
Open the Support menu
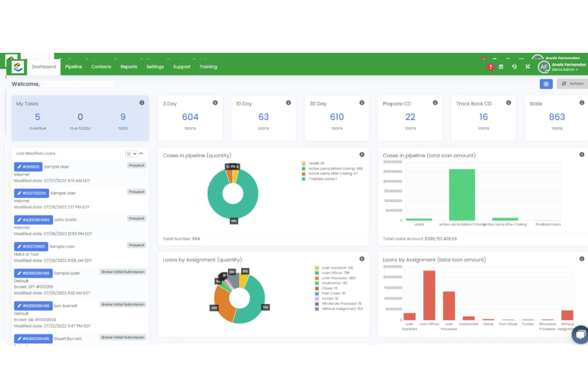(182, 67)
